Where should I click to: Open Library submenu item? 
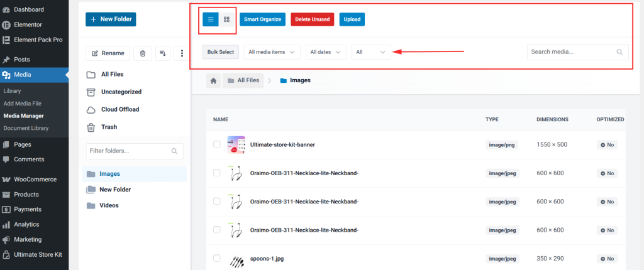(13, 91)
